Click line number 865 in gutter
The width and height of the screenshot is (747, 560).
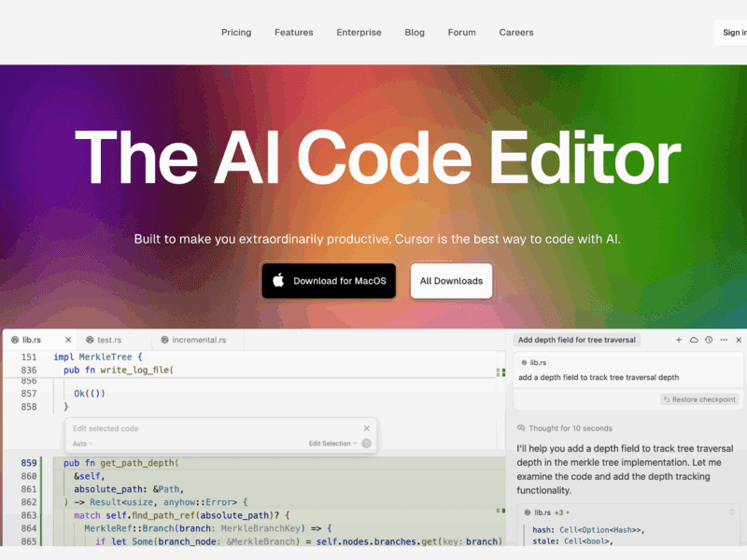[x=29, y=541]
